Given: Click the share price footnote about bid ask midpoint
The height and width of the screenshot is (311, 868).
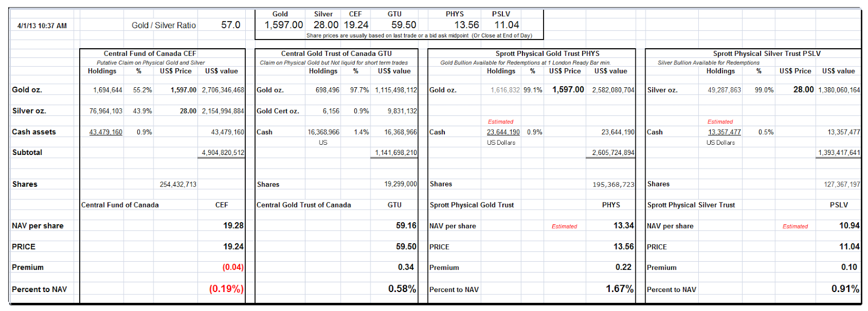Looking at the screenshot, I should pos(419,35).
